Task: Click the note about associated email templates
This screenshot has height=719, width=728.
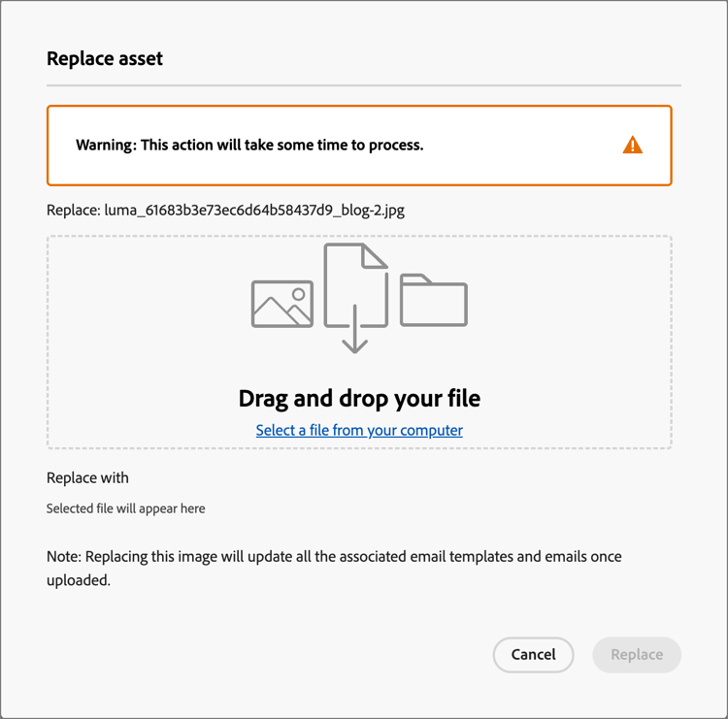Action: click(334, 569)
